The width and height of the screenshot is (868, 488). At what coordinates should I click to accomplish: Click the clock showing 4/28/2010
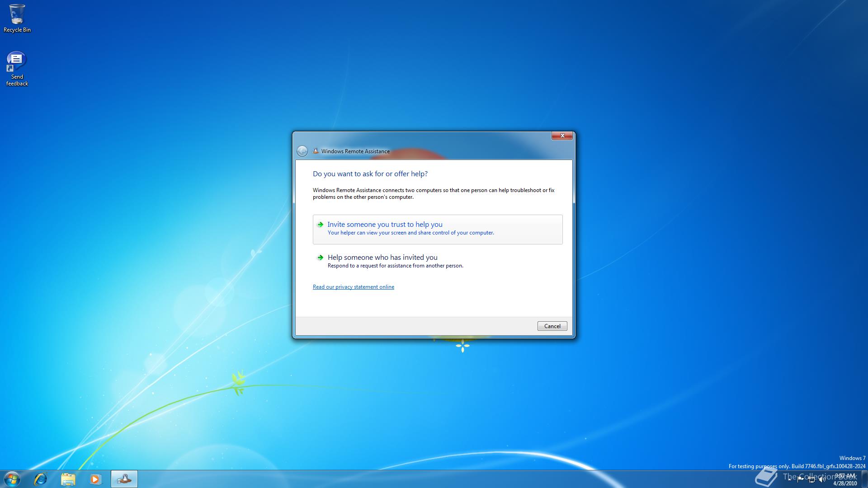pyautogui.click(x=844, y=479)
